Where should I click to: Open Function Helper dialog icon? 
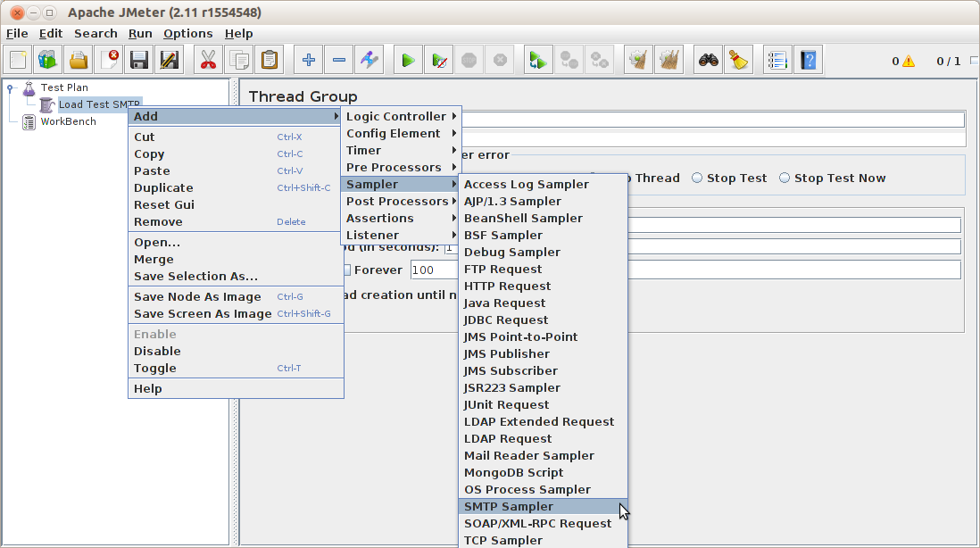click(777, 61)
